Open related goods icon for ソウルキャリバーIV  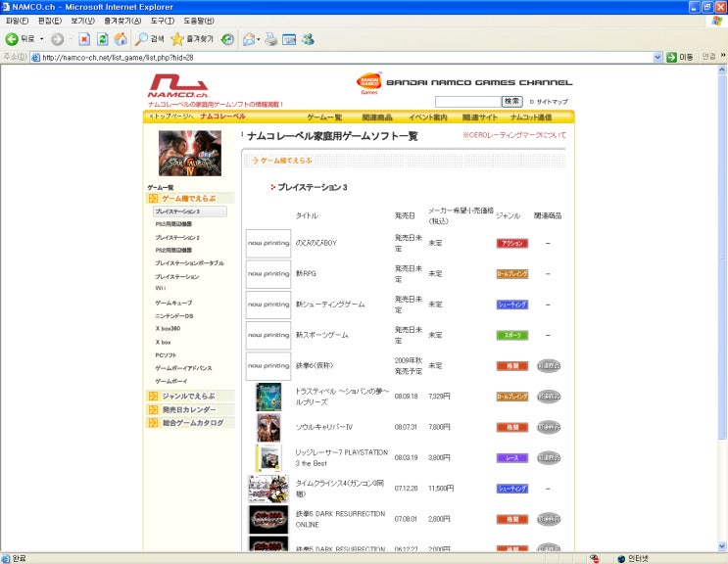549,427
